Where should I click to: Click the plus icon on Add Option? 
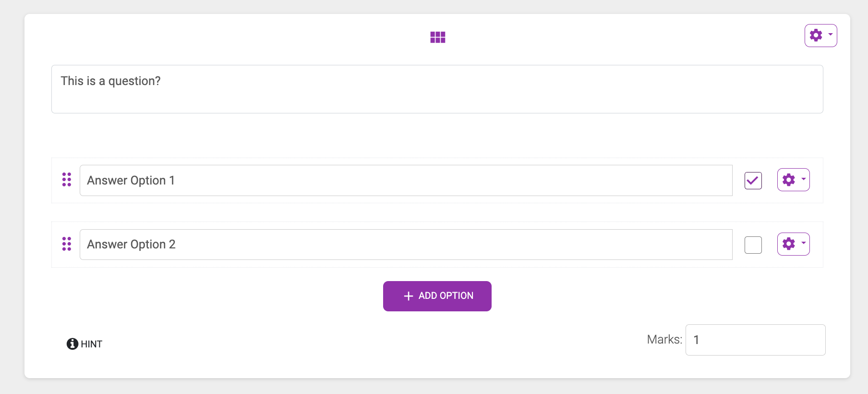(x=409, y=296)
